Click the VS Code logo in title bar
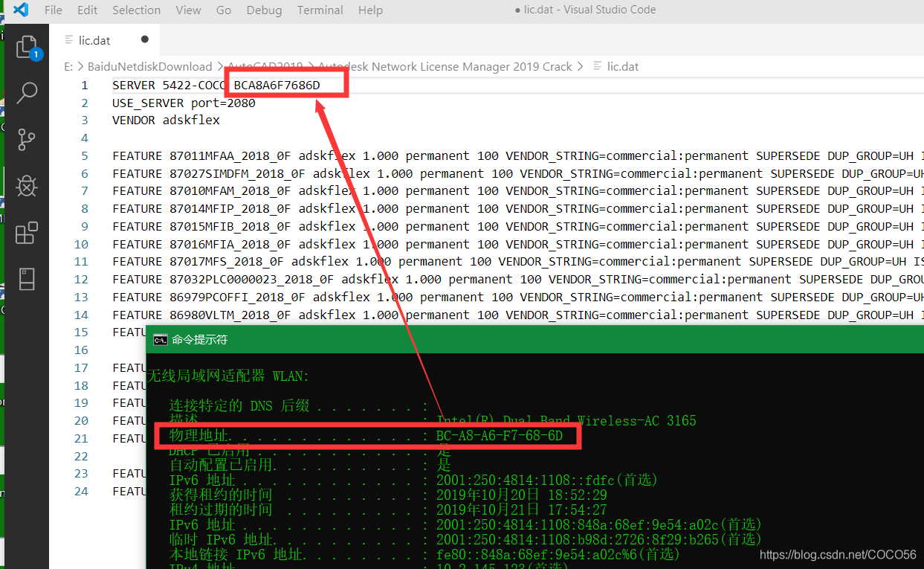This screenshot has height=569, width=924. coord(21,10)
